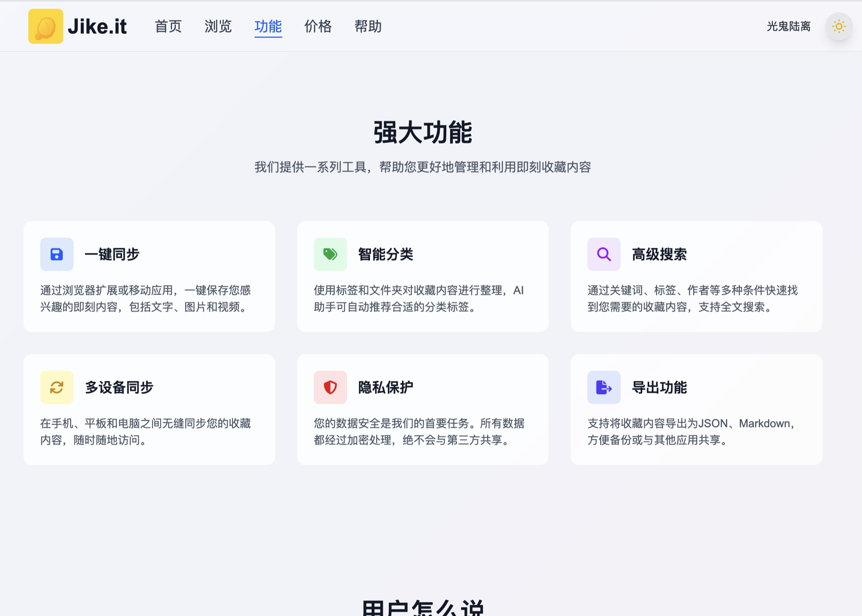
Task: Select the active 功能 navigation tab
Action: pyautogui.click(x=268, y=27)
